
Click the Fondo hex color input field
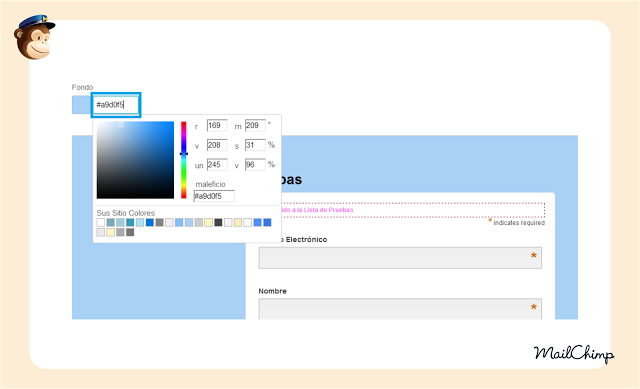tap(116, 105)
